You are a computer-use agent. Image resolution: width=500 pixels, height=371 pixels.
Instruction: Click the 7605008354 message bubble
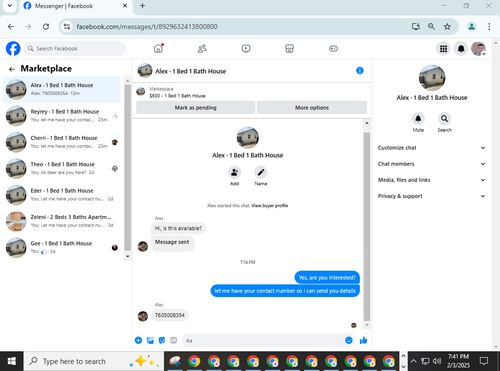[170, 315]
